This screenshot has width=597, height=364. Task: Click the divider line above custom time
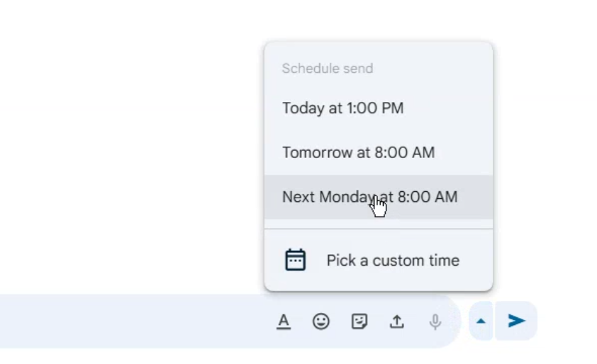tap(378, 229)
